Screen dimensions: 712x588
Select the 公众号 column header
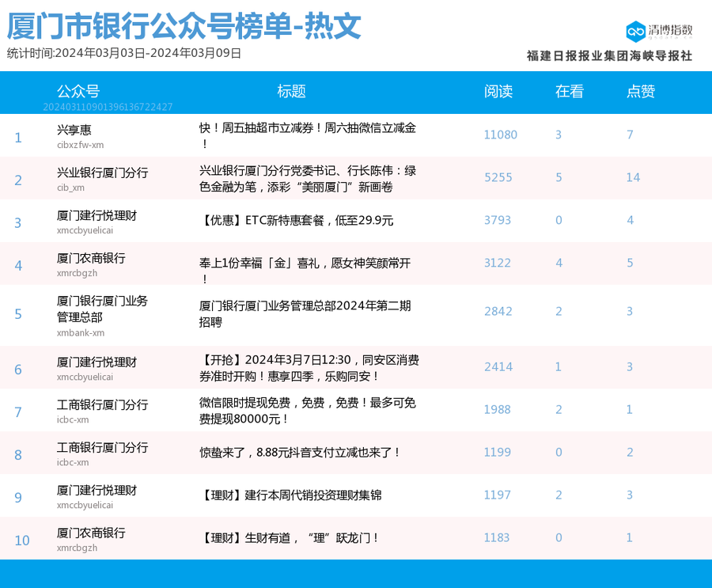click(78, 91)
